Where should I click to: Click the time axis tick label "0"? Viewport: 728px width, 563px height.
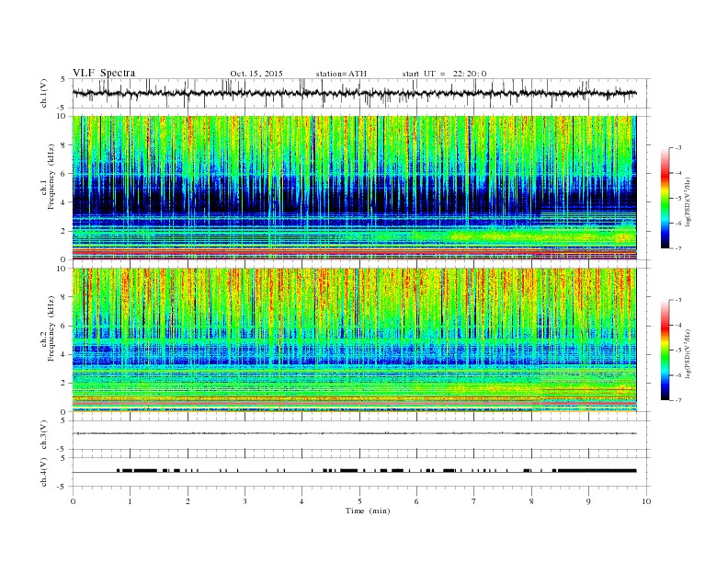(73, 501)
